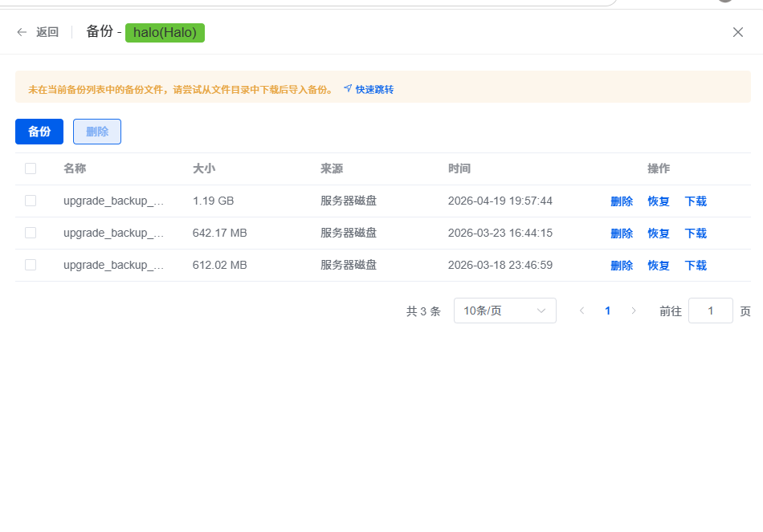Click 恢复 on the 642.17 MB backup
The height and width of the screenshot is (532, 763).
click(658, 233)
